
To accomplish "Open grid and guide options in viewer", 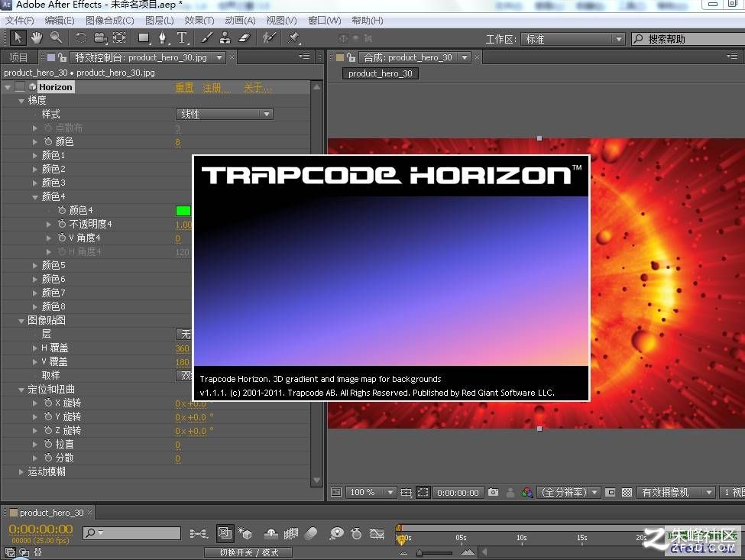I will point(406,492).
